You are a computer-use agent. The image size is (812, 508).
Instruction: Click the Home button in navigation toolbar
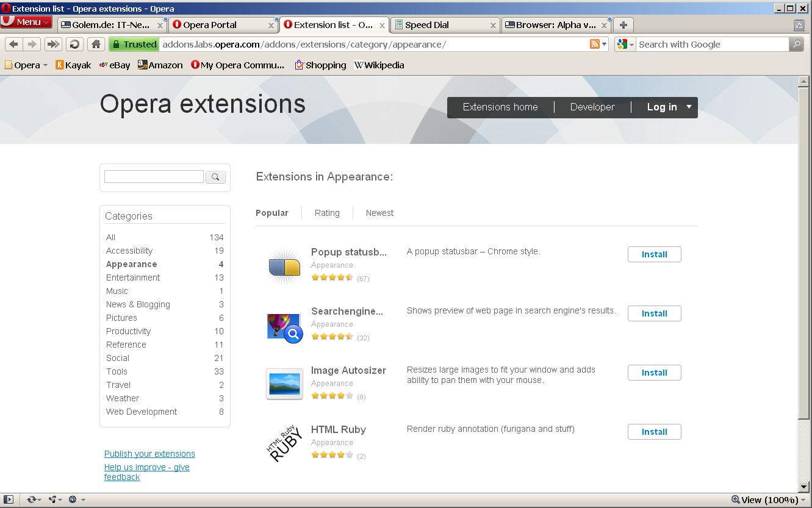point(95,44)
